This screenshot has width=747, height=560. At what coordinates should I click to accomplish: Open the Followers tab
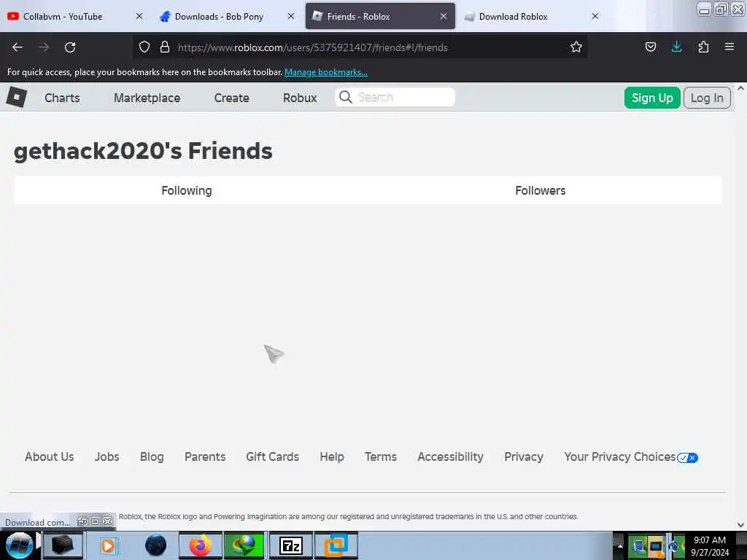coord(541,190)
